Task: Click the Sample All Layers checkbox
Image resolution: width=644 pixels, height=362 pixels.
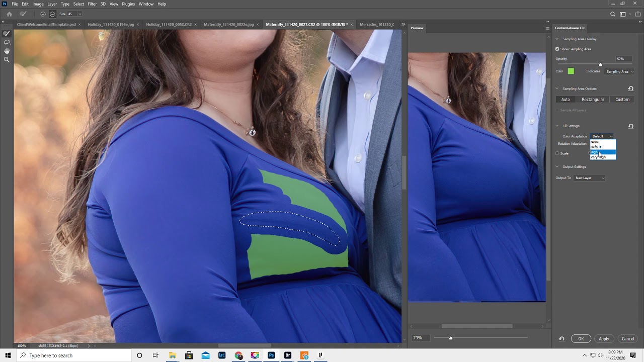Action: [557, 110]
